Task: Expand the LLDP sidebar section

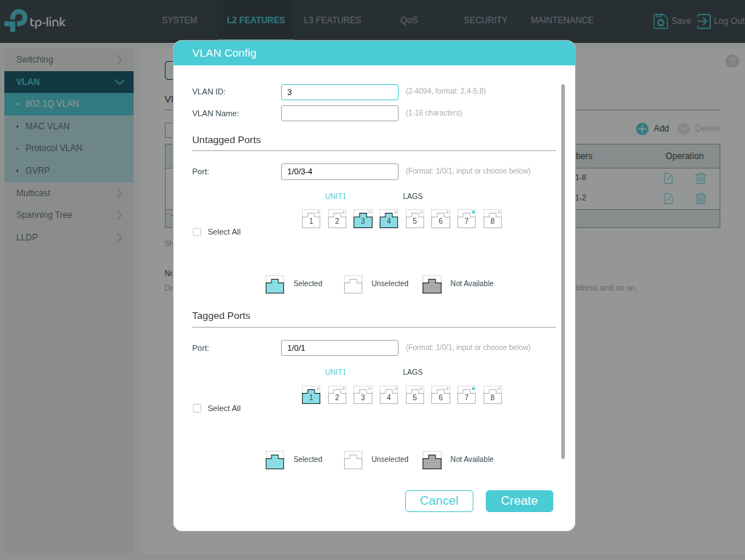Action: tap(69, 238)
